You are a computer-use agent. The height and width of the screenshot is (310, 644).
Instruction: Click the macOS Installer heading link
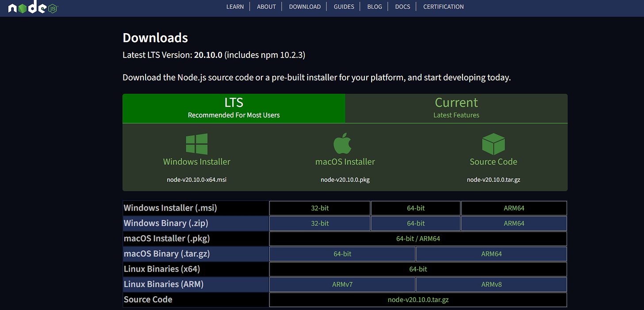(x=345, y=162)
